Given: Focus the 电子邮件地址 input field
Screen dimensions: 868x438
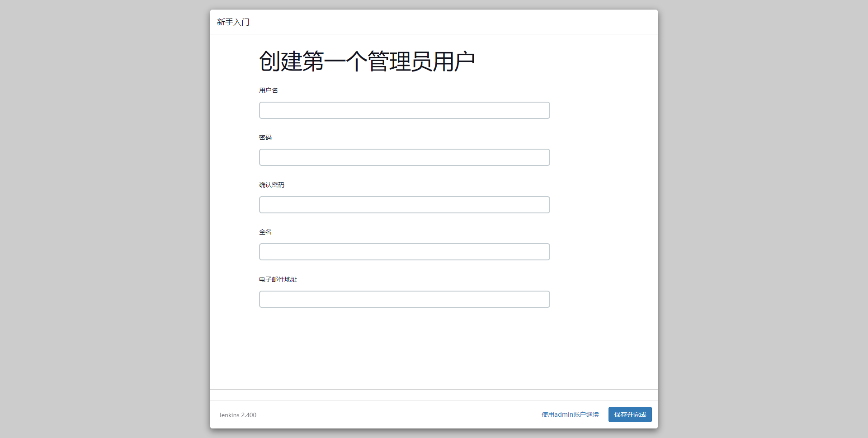Looking at the screenshot, I should [x=404, y=299].
